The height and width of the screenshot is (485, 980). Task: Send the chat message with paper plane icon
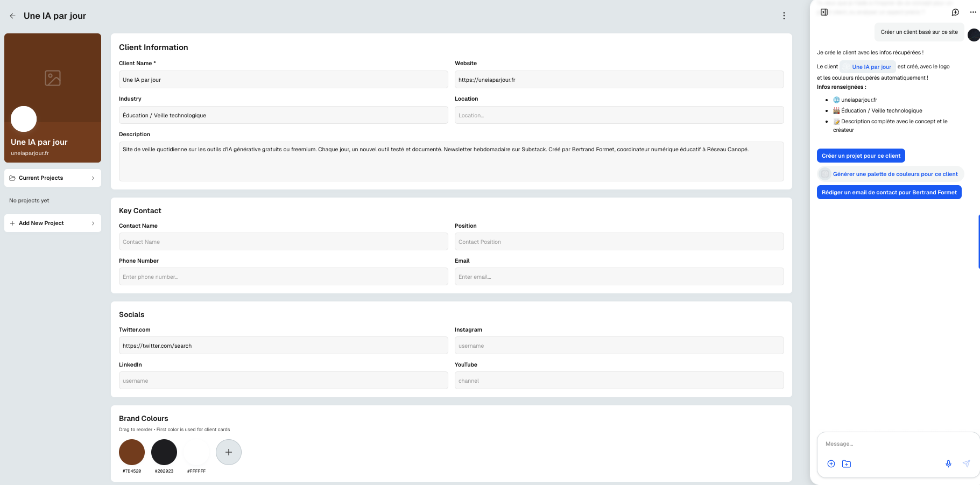966,463
